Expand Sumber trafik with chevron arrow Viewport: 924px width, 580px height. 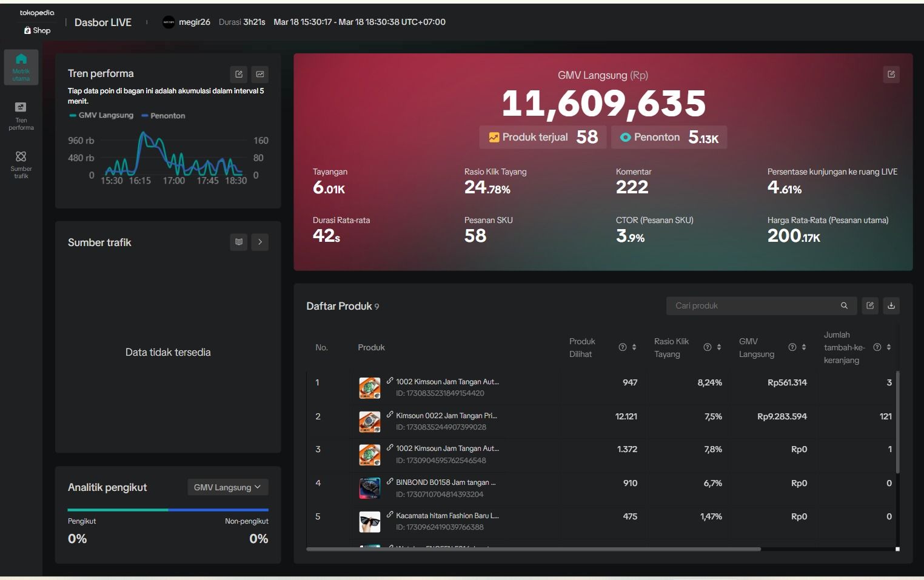coord(260,242)
